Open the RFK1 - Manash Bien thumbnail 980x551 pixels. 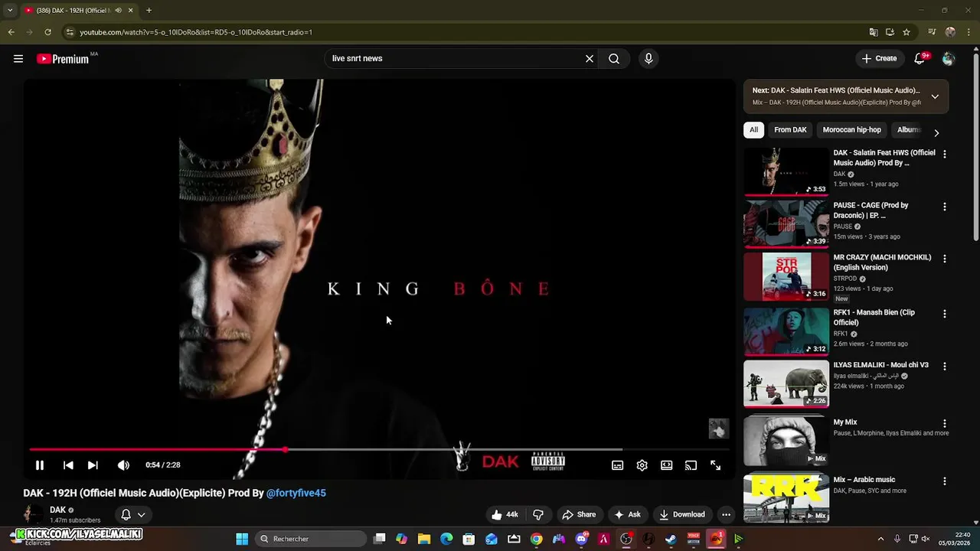(786, 331)
